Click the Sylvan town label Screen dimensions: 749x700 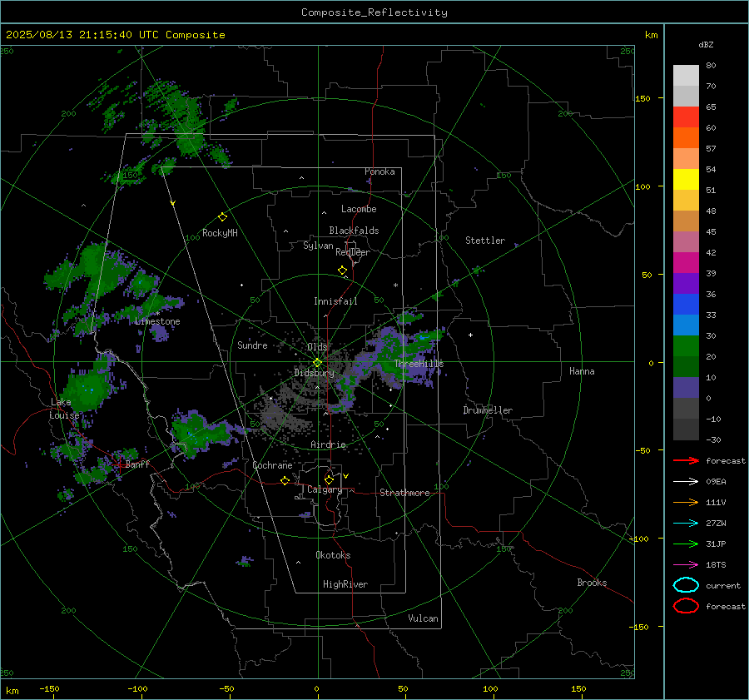(x=318, y=246)
